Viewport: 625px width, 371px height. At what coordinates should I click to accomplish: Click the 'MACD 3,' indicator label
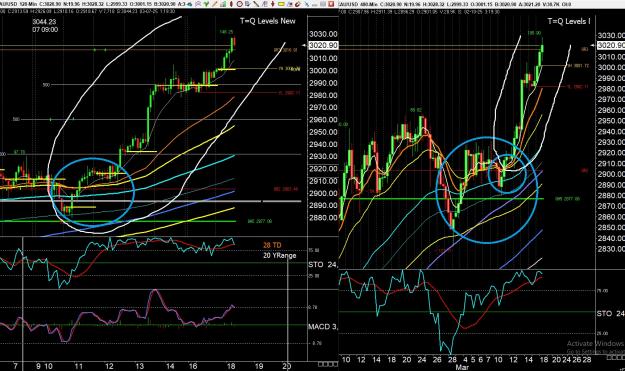click(x=323, y=327)
